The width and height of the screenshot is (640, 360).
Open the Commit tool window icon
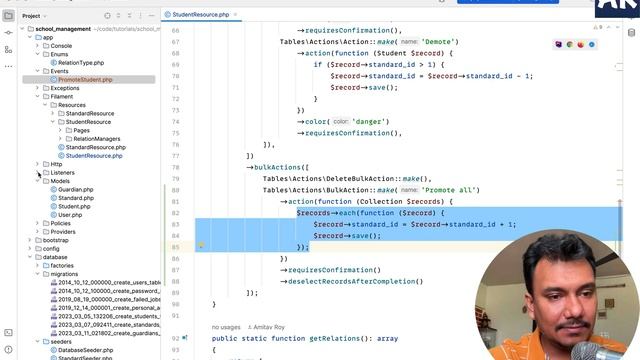pos(8,33)
